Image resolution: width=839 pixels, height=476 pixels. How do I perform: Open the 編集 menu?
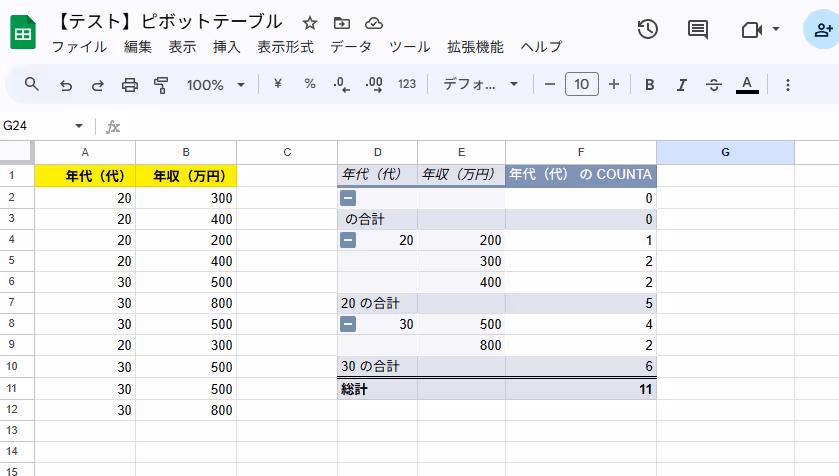(138, 47)
